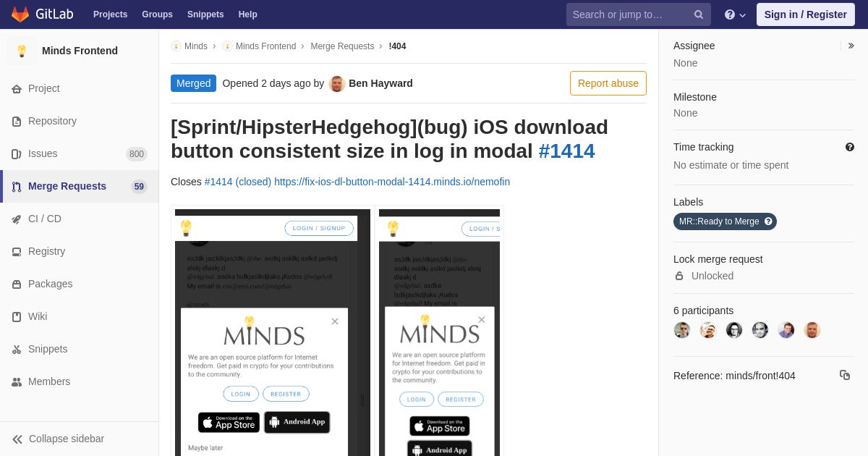Click the !404 breadcrumb

(x=397, y=46)
